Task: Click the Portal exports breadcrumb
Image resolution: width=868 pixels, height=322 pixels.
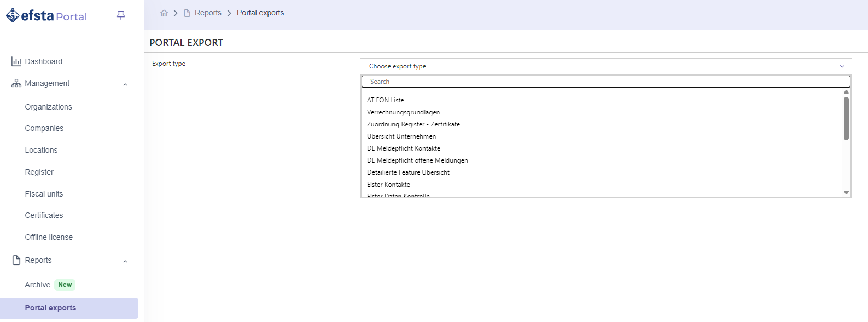Action: tap(260, 13)
